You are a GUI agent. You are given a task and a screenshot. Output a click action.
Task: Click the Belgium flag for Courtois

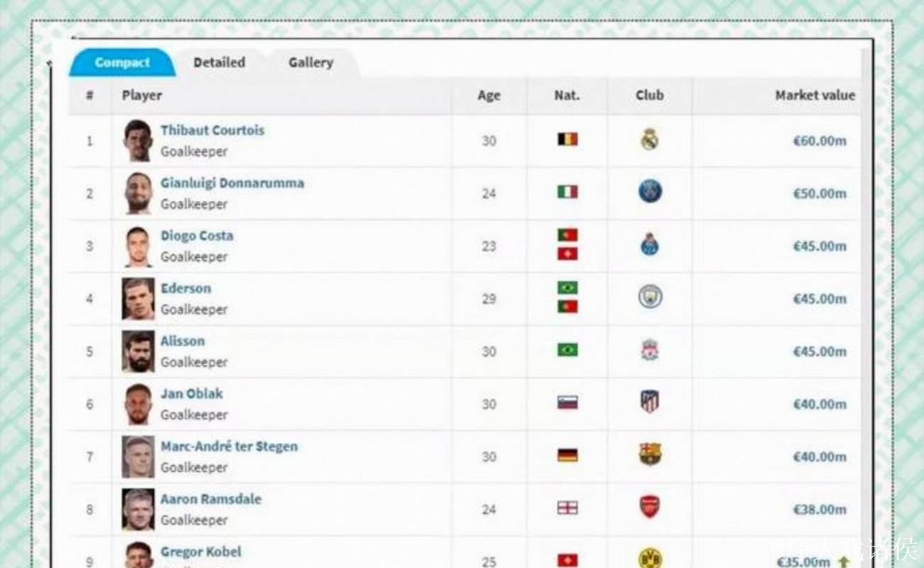click(x=567, y=140)
